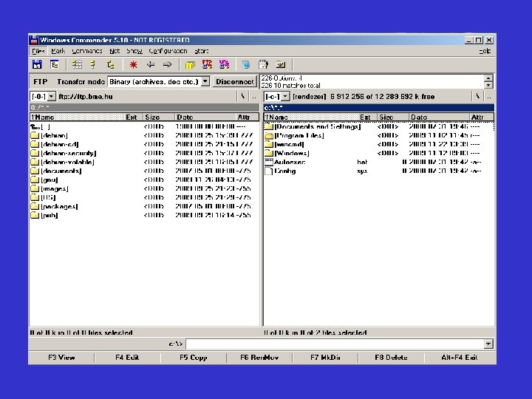Screen dimensions: 532x399
Task: Switch to brief file list view icon
Action: click(77, 64)
